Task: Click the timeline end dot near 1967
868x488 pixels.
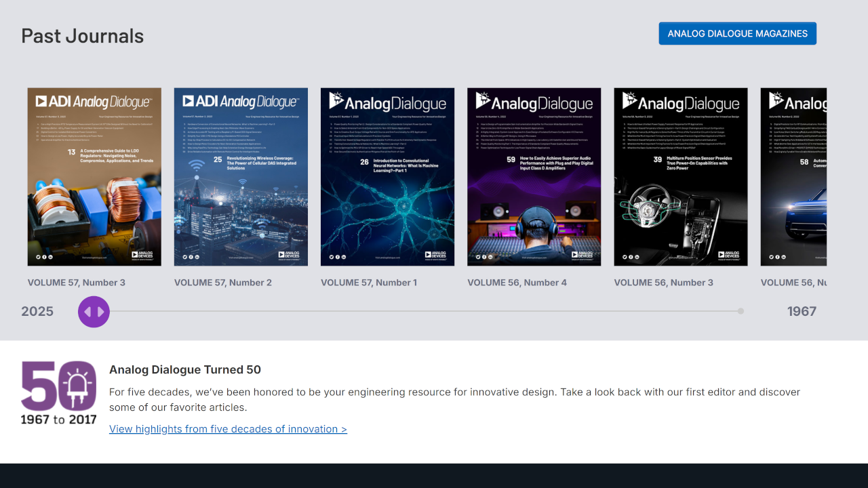Action: (741, 311)
